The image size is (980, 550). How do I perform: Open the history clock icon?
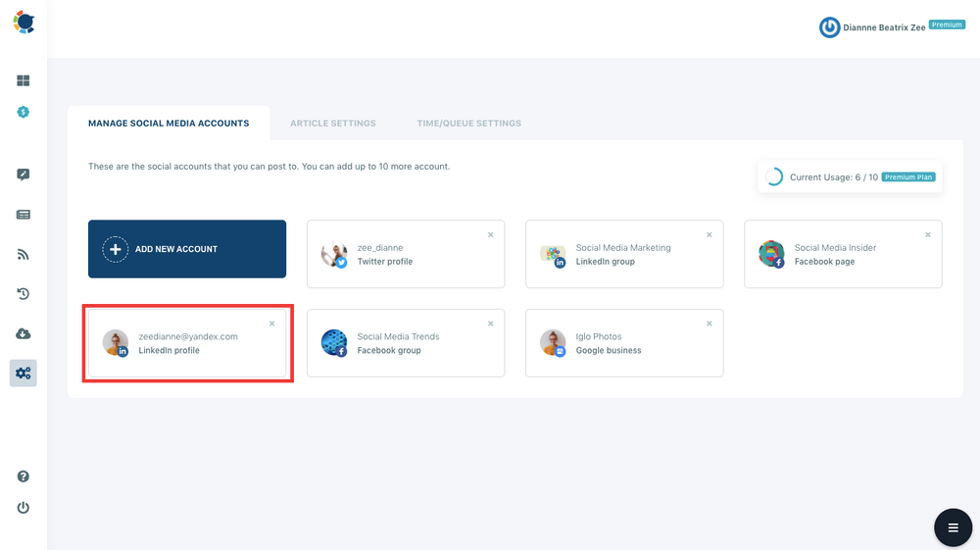click(x=24, y=294)
